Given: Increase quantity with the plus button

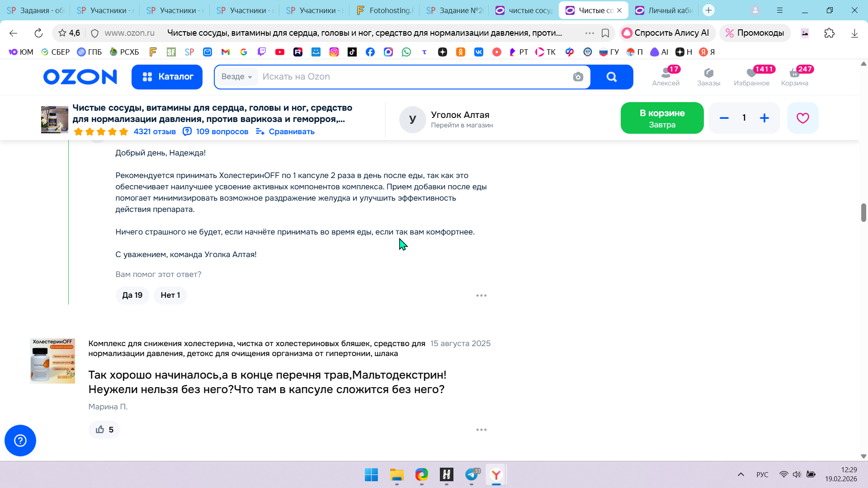Looking at the screenshot, I should click(x=764, y=118).
